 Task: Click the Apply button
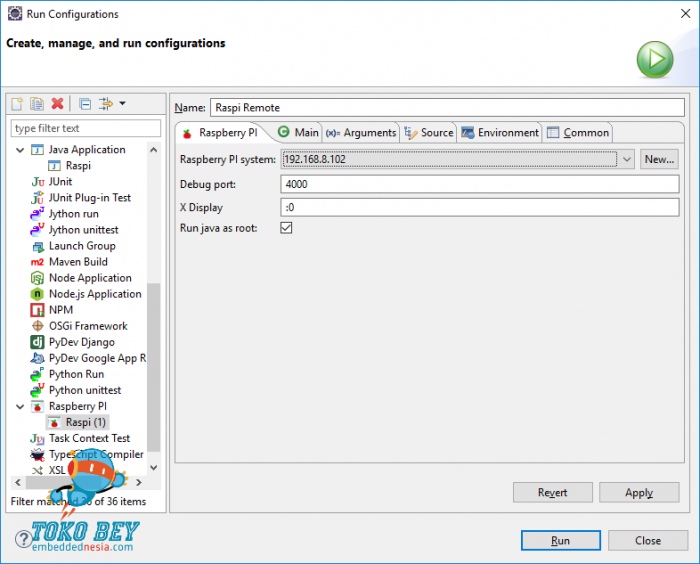pos(639,492)
